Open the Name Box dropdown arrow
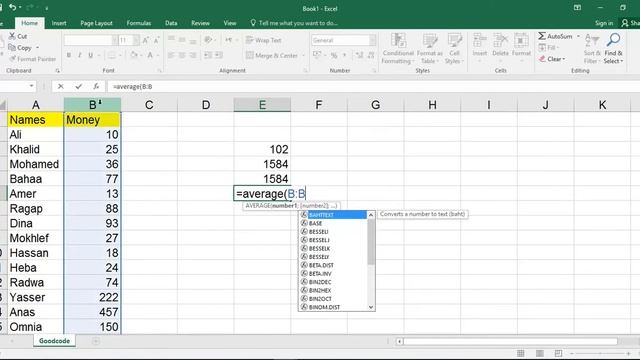Image resolution: width=640 pixels, height=360 pixels. [x=31, y=86]
